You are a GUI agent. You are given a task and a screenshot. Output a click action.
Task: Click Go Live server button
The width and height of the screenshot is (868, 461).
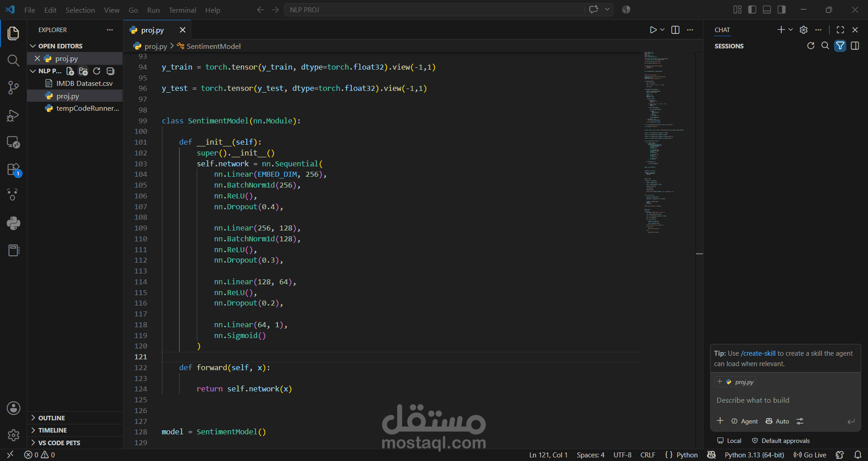pyautogui.click(x=810, y=455)
